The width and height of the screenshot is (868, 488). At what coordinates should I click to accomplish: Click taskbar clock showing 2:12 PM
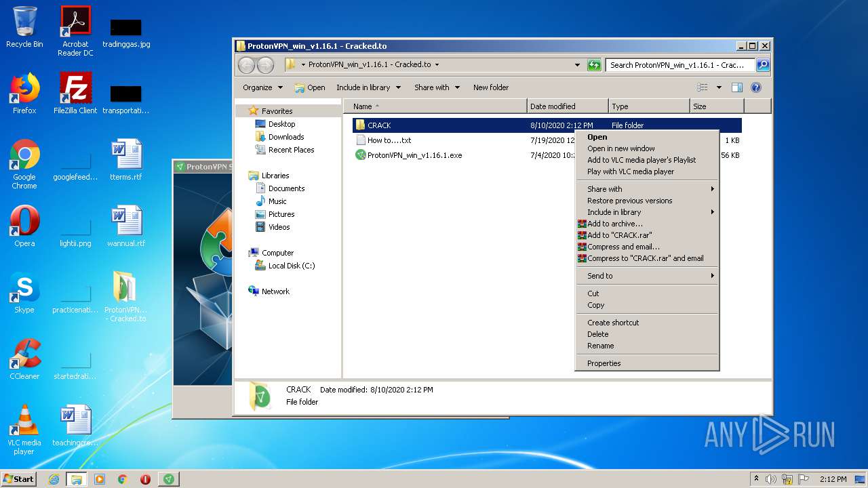pos(833,479)
